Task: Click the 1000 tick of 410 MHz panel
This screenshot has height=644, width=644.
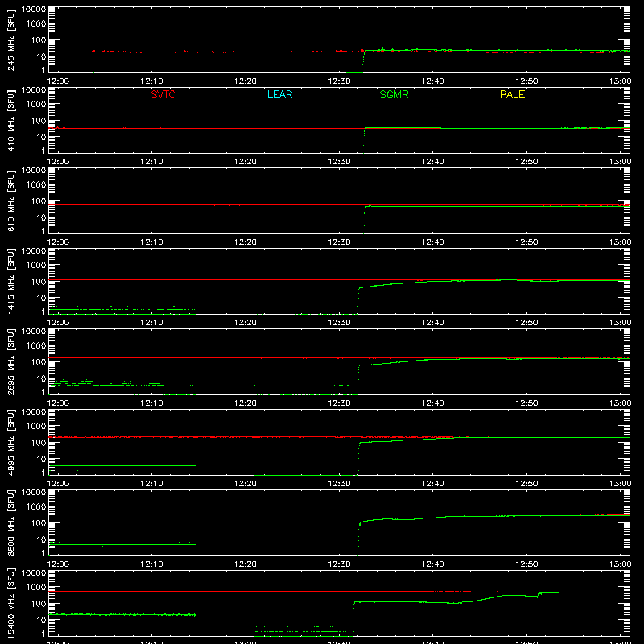Action: point(36,105)
